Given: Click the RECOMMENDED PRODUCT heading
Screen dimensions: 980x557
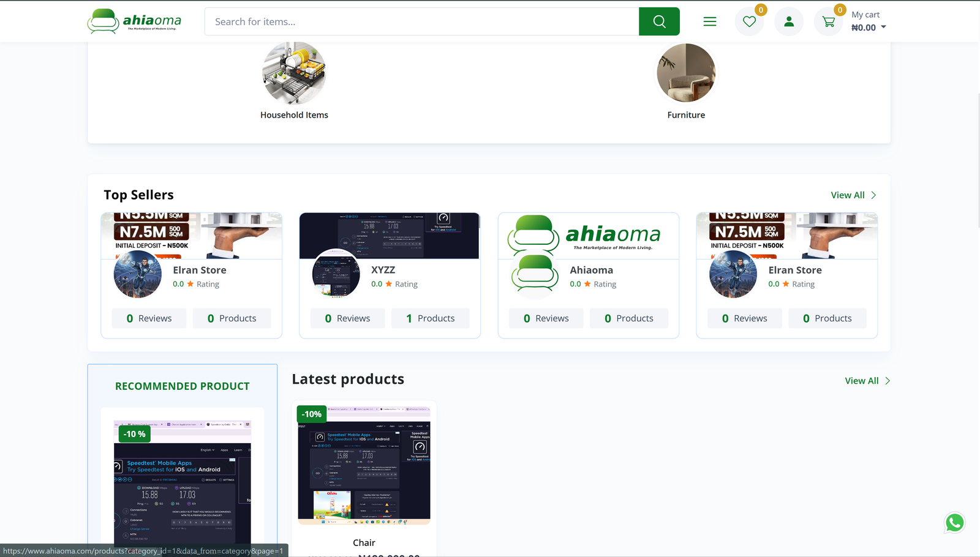Looking at the screenshot, I should point(183,386).
